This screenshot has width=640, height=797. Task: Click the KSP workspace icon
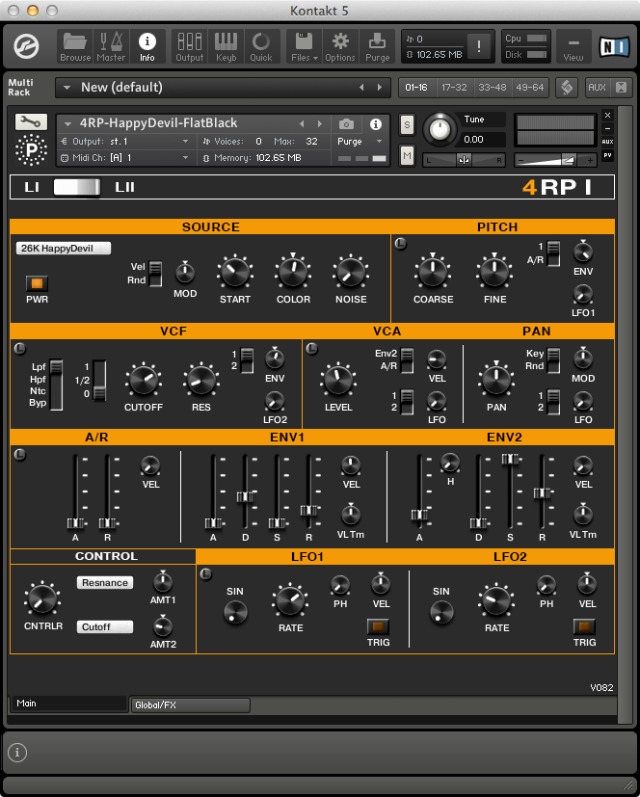tap(567, 87)
